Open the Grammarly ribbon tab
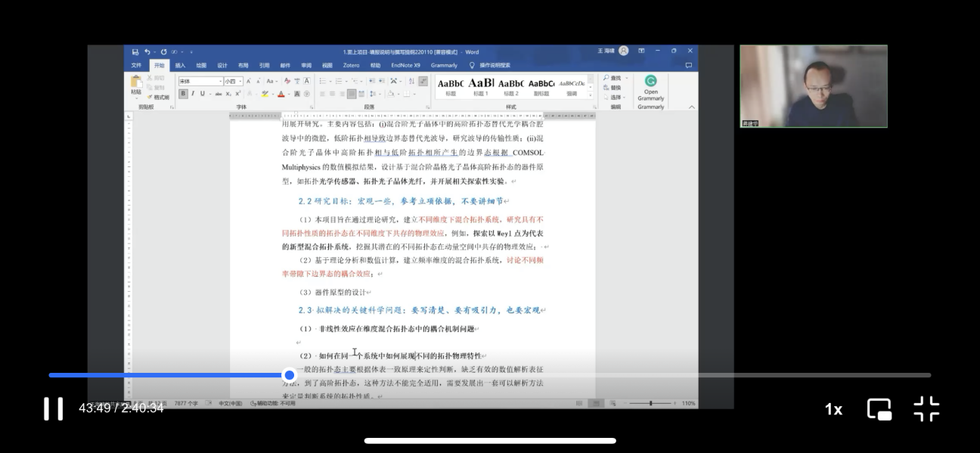This screenshot has width=980, height=453. (x=444, y=65)
